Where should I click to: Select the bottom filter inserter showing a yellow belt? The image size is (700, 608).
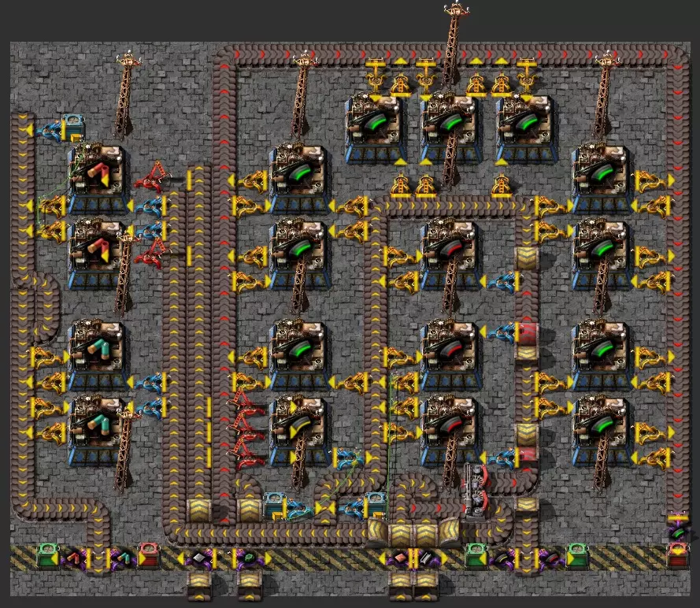coord(502,558)
